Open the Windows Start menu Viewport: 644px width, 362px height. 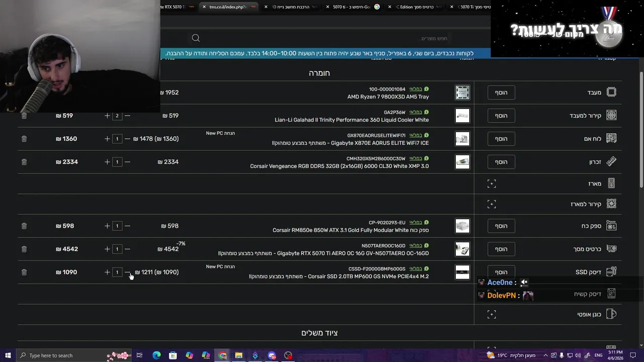point(8,355)
